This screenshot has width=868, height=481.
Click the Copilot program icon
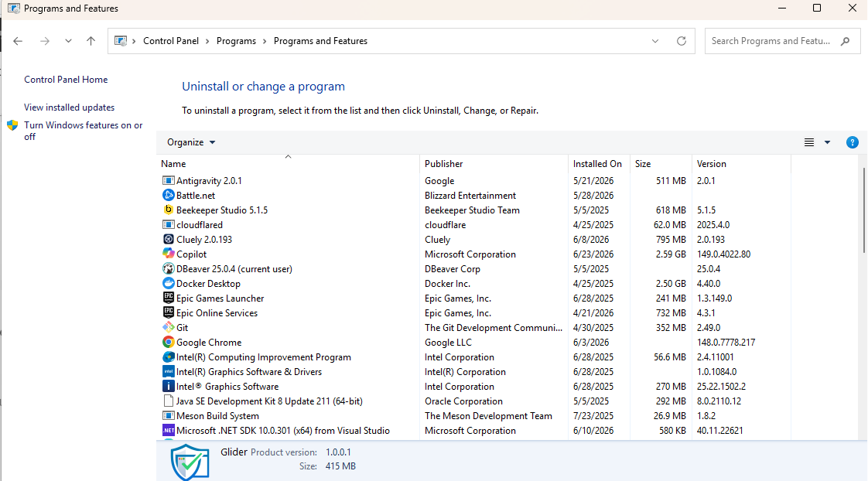[169, 254]
